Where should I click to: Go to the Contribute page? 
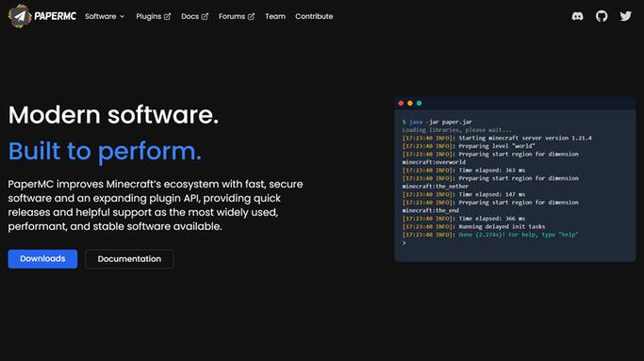[314, 16]
